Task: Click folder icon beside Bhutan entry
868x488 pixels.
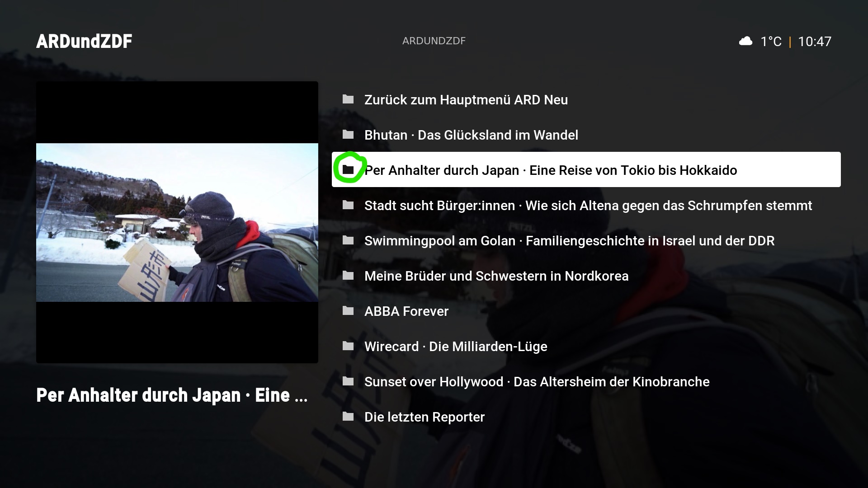Action: 348,135
